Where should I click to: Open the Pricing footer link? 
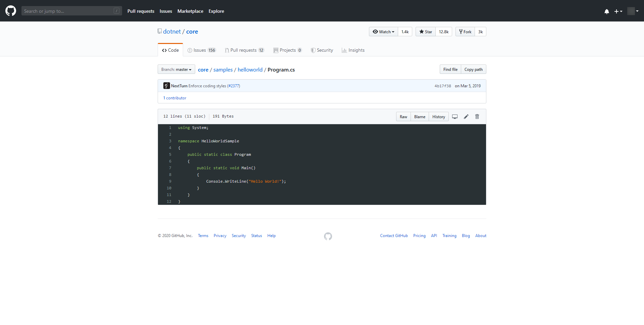point(419,236)
